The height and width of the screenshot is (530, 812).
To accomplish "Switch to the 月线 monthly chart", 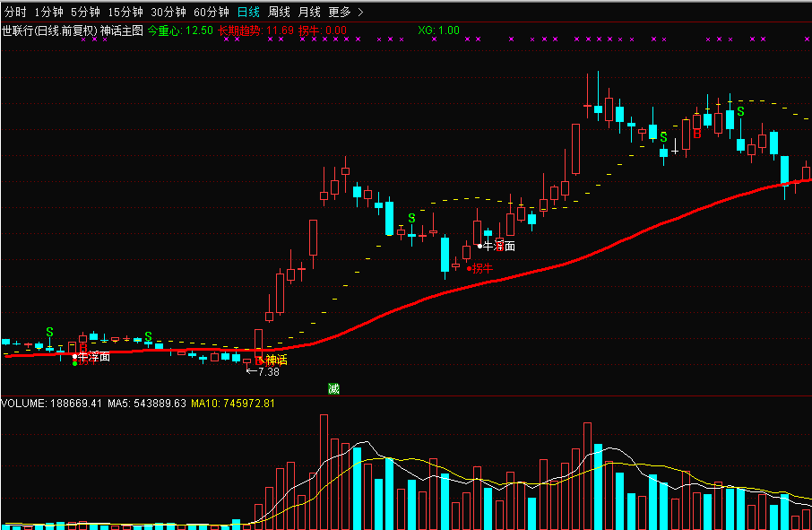I will point(309,12).
